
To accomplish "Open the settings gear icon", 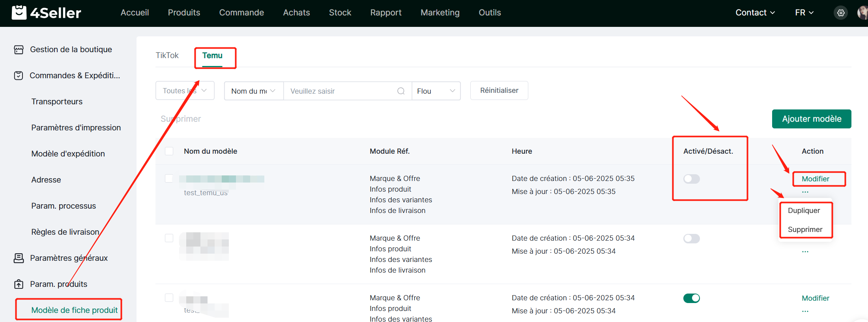I will 841,13.
